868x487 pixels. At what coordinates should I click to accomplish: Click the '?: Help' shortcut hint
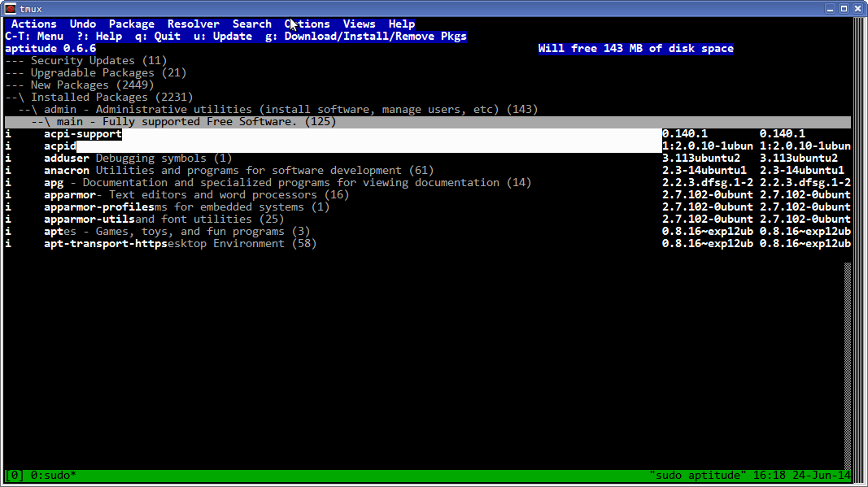click(99, 36)
